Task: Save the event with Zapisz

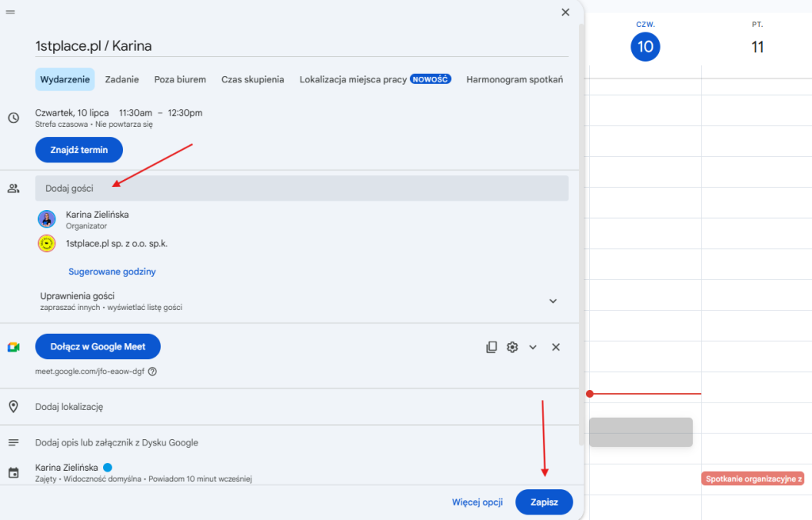Action: tap(544, 502)
